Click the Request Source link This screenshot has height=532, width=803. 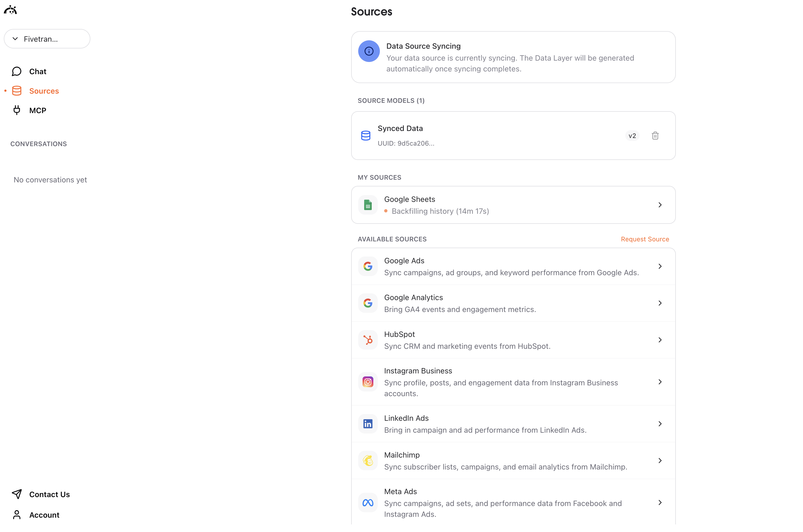pyautogui.click(x=644, y=239)
